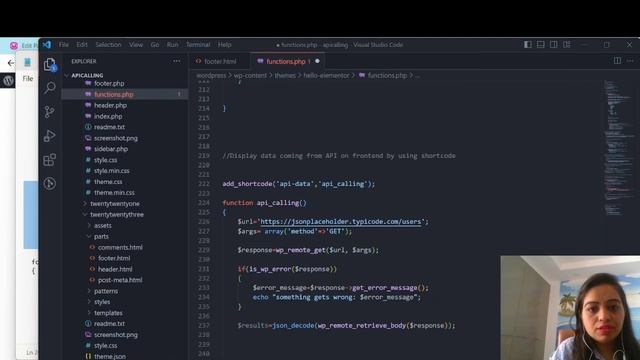Switch to the footer.html editor tab
Image resolution: width=640 pixels, height=360 pixels.
click(220, 61)
